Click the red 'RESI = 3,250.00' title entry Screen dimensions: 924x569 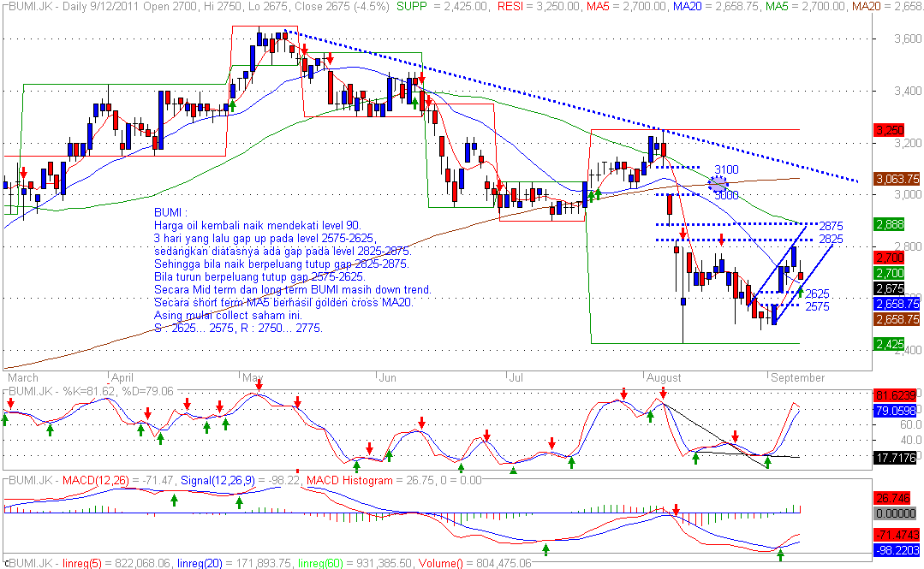(539, 7)
